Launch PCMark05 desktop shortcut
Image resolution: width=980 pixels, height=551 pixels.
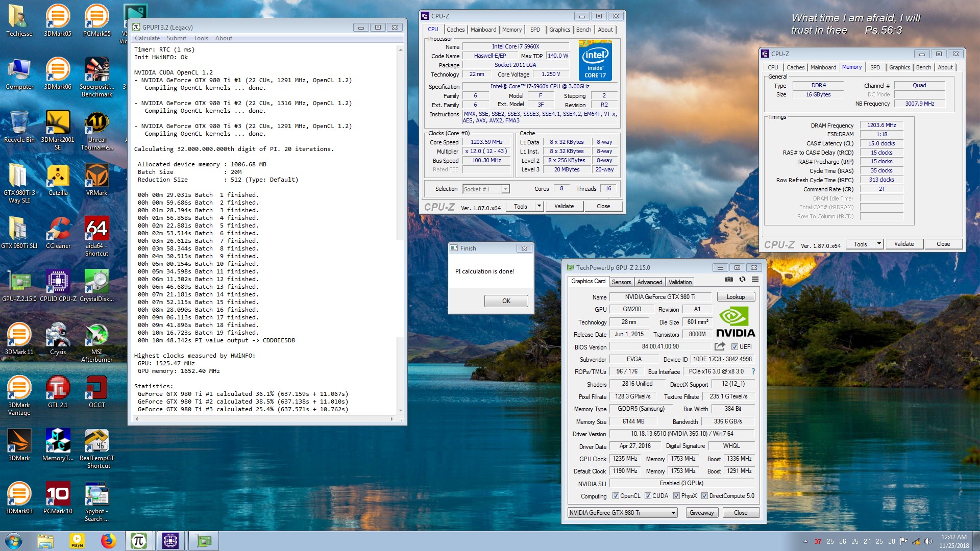pos(96,20)
